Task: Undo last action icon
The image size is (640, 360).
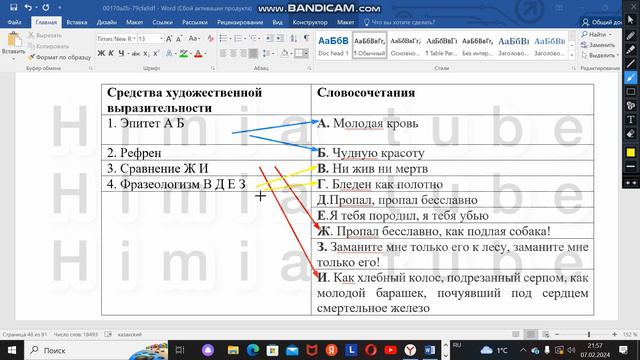Action: coord(28,7)
